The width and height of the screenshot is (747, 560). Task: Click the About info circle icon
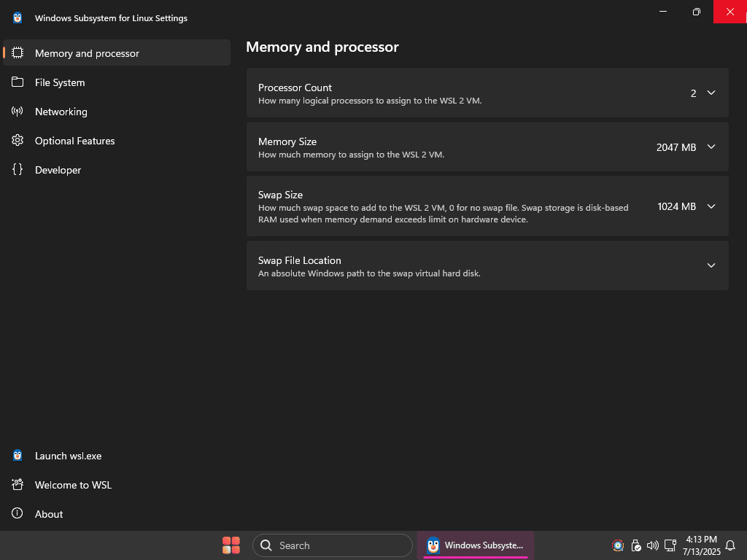18,513
